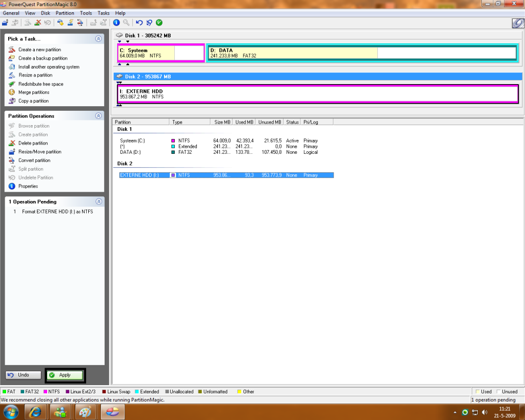Click the Discard all changes toolbar icon
This screenshot has height=420, width=525.
point(149,23)
